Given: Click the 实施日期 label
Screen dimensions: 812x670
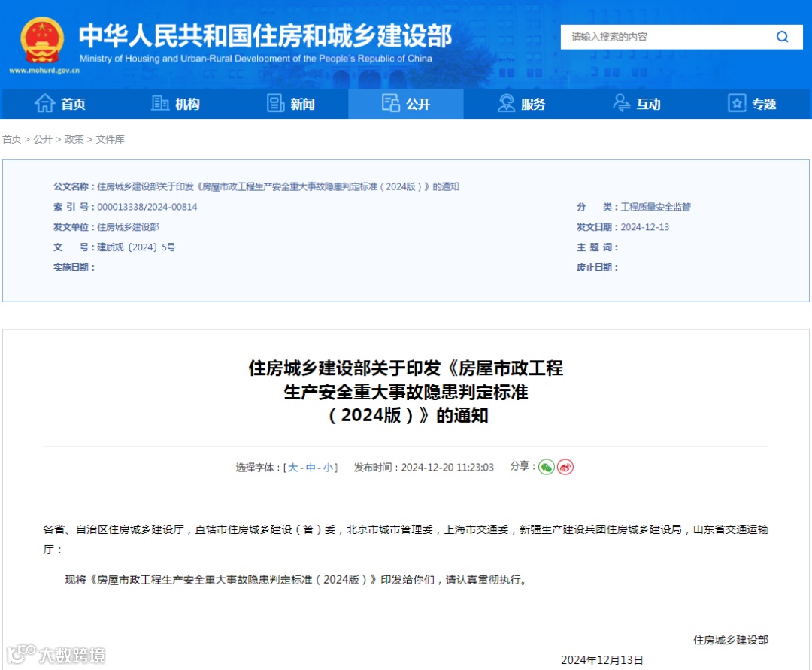Looking at the screenshot, I should click(x=74, y=268).
